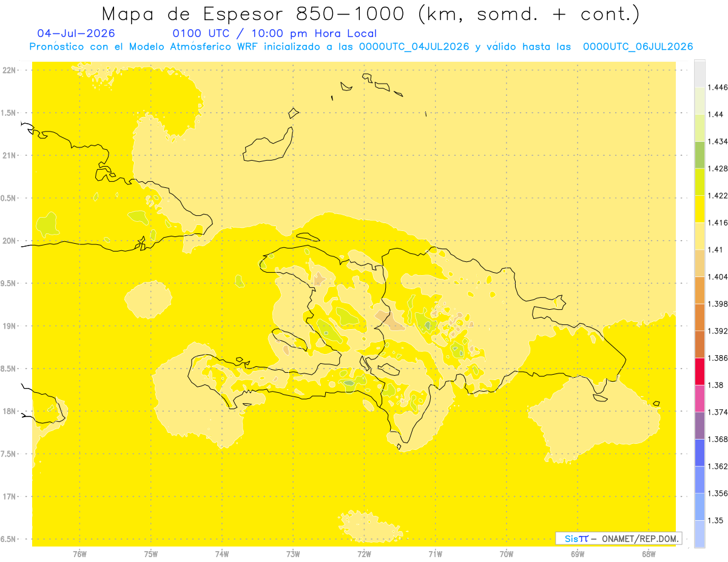Click the legend value "1.44"
This screenshot has width=728, height=562.
[x=716, y=115]
